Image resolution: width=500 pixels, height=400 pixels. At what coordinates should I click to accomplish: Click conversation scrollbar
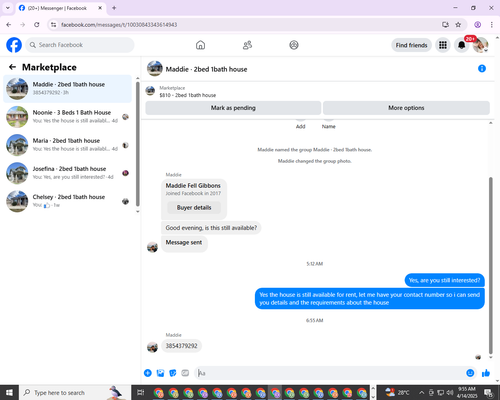(x=490, y=265)
